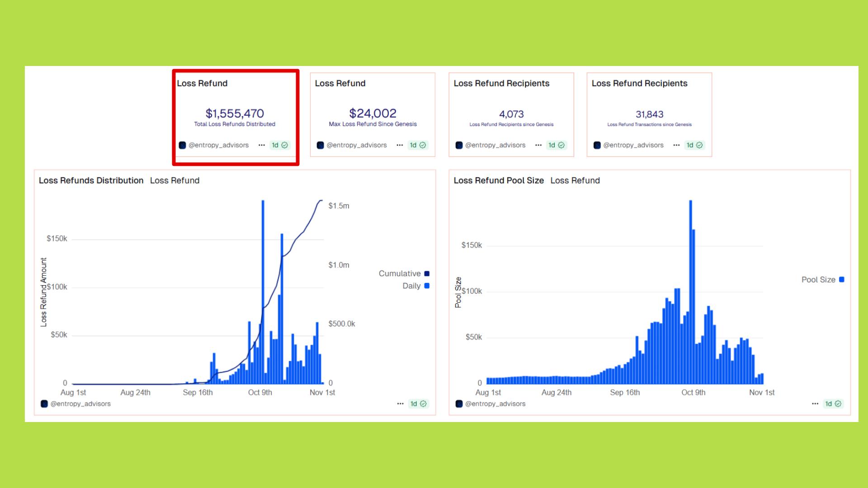Open options menu on 31,843 Transactions card
The height and width of the screenshot is (488, 868).
pos(676,145)
